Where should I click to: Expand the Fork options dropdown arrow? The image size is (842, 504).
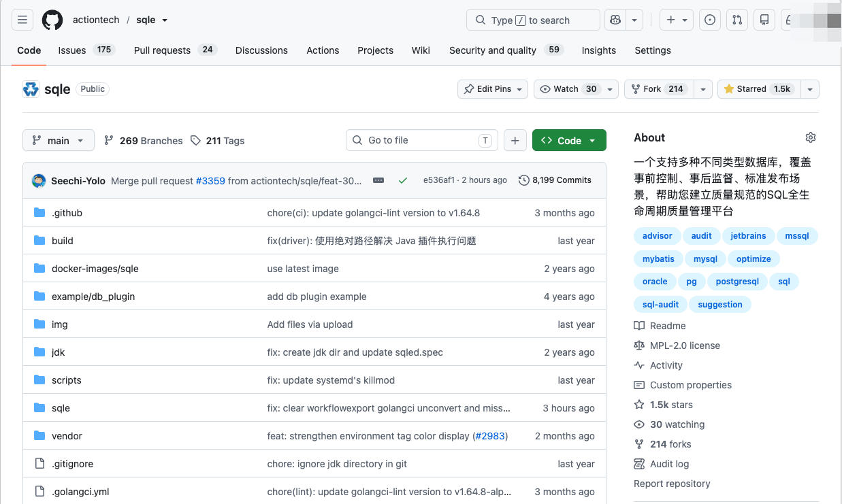tap(703, 89)
